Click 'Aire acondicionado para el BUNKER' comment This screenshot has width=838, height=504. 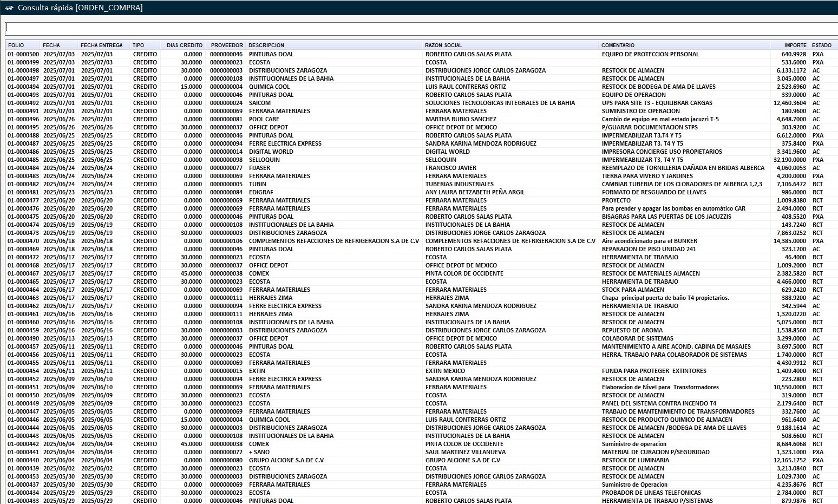coord(649,241)
